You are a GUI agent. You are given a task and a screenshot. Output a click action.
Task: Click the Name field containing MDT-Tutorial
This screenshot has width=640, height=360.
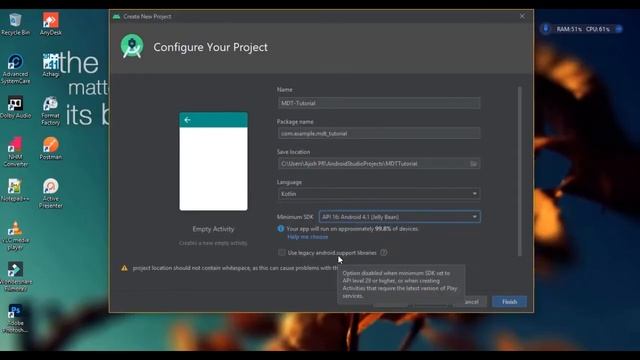pyautogui.click(x=379, y=103)
